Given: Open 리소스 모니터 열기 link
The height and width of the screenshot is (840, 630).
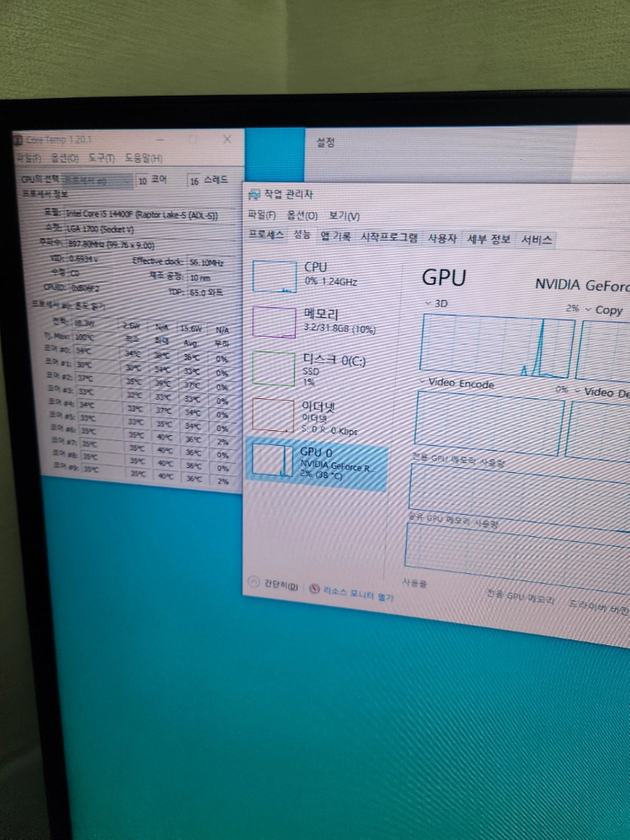Looking at the screenshot, I should point(351,592).
